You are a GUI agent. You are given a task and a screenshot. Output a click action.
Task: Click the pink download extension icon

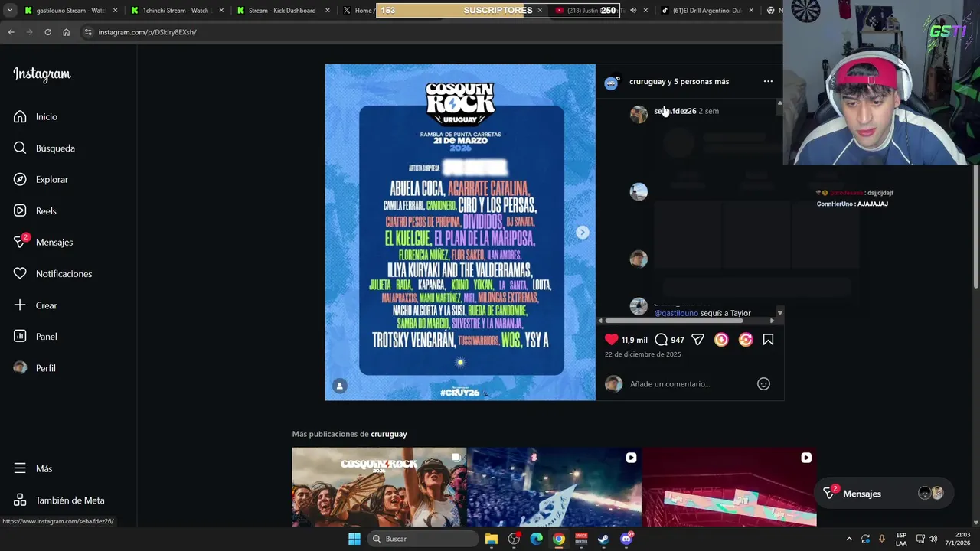point(721,339)
